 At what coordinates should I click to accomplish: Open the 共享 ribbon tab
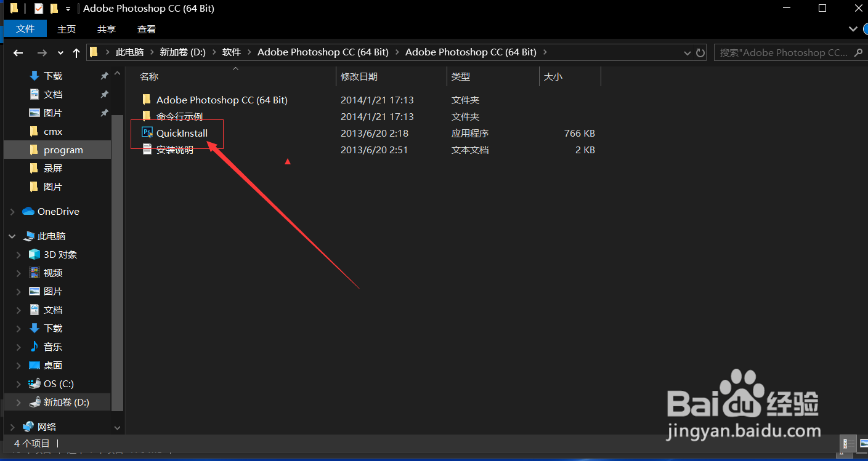coord(107,29)
